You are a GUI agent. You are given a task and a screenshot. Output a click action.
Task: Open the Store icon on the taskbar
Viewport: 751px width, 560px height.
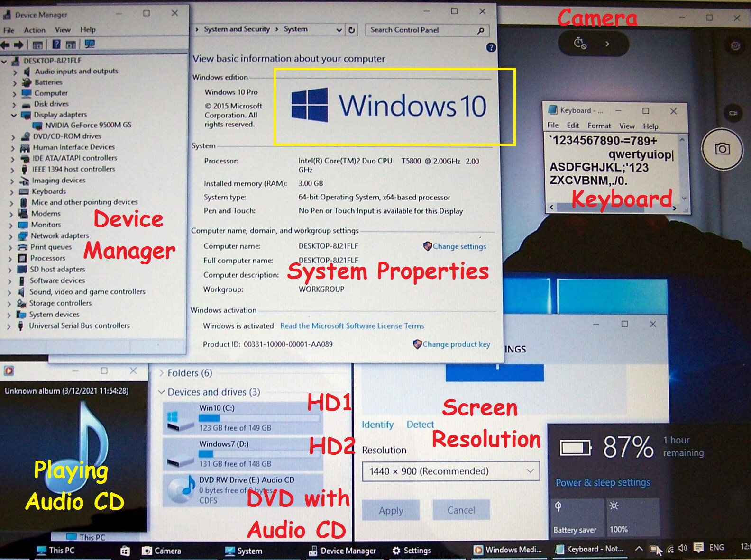pyautogui.click(x=125, y=551)
